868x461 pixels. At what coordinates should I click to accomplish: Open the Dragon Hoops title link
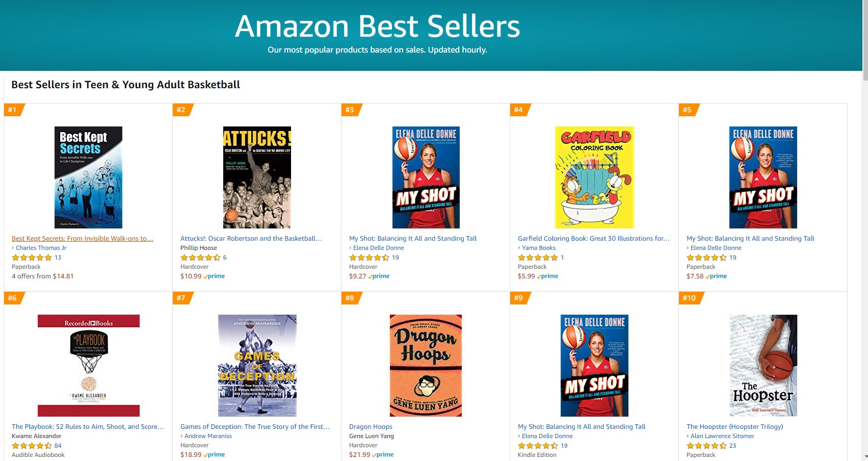tap(371, 426)
